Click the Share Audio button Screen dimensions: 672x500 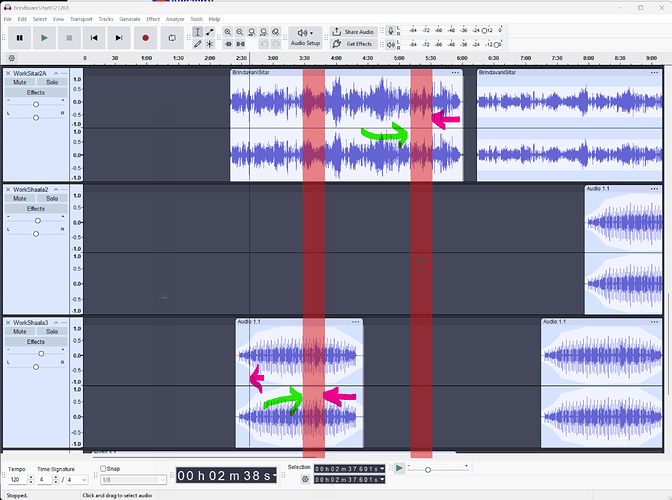coord(354,32)
